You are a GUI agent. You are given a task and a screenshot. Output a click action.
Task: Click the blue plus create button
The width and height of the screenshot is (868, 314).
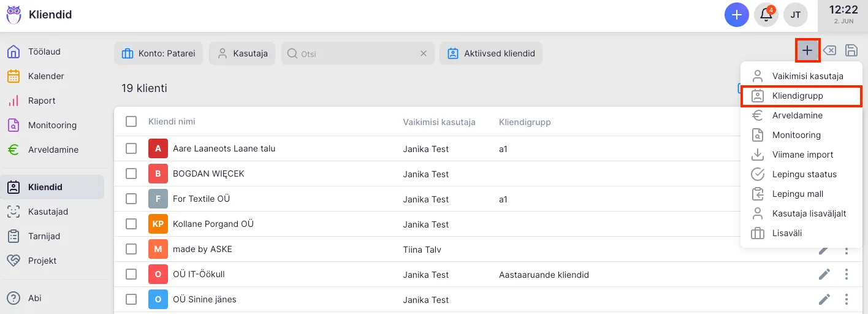tap(737, 15)
